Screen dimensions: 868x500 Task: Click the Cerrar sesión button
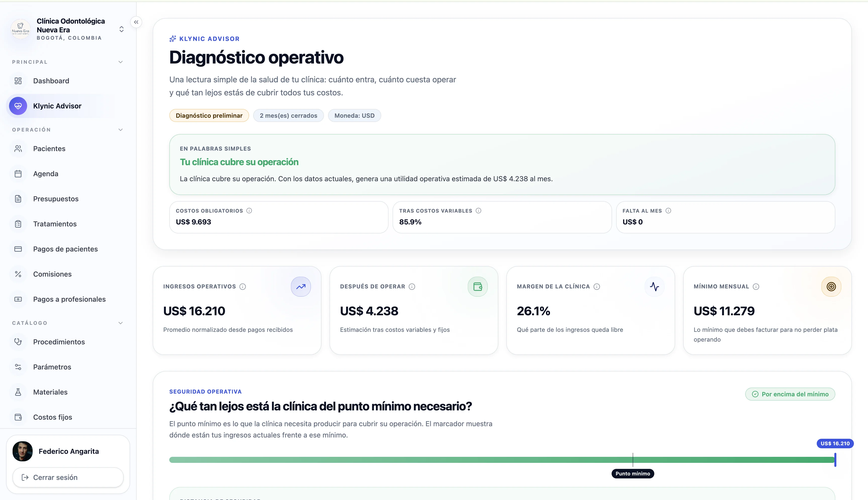point(68,477)
